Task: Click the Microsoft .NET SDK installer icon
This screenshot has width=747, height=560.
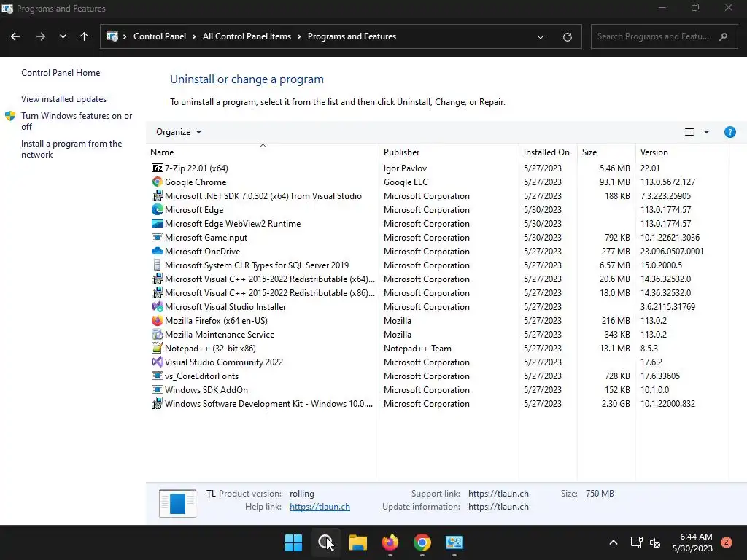Action: coord(158,195)
